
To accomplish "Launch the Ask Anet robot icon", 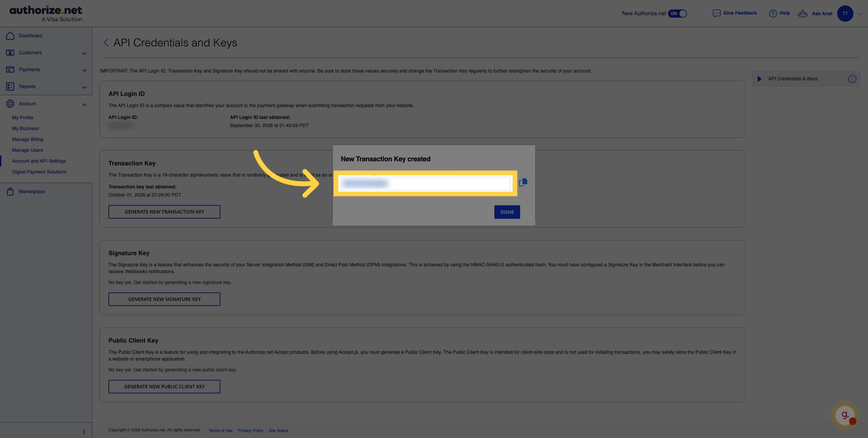I will [803, 14].
